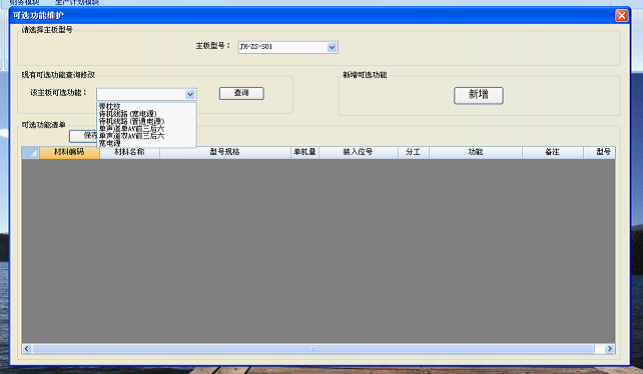
Task: Click the 新增 button
Action: pos(479,96)
